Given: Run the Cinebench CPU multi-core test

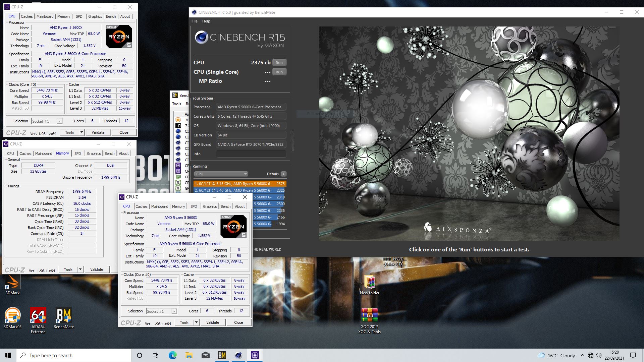Looking at the screenshot, I should 279,63.
